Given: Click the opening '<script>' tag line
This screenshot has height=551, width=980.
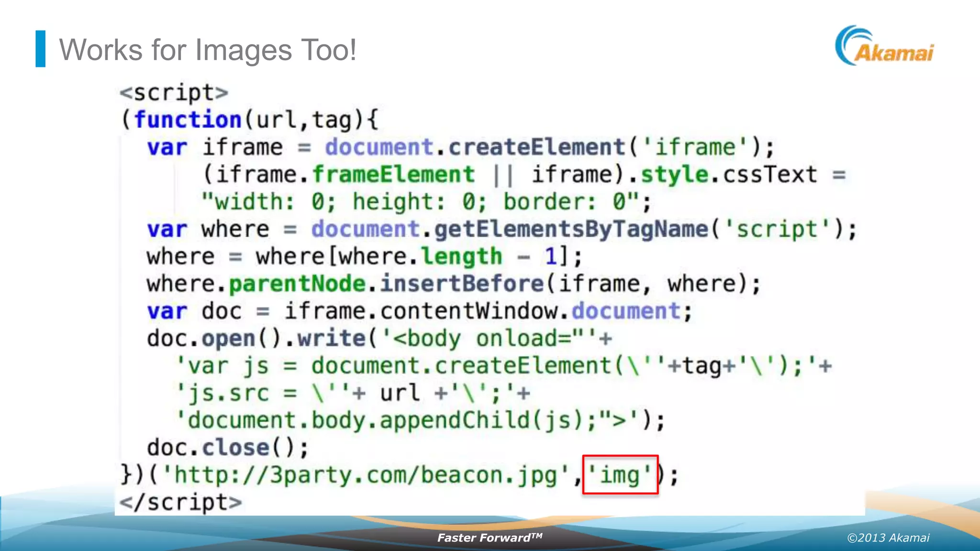Looking at the screenshot, I should tap(174, 92).
